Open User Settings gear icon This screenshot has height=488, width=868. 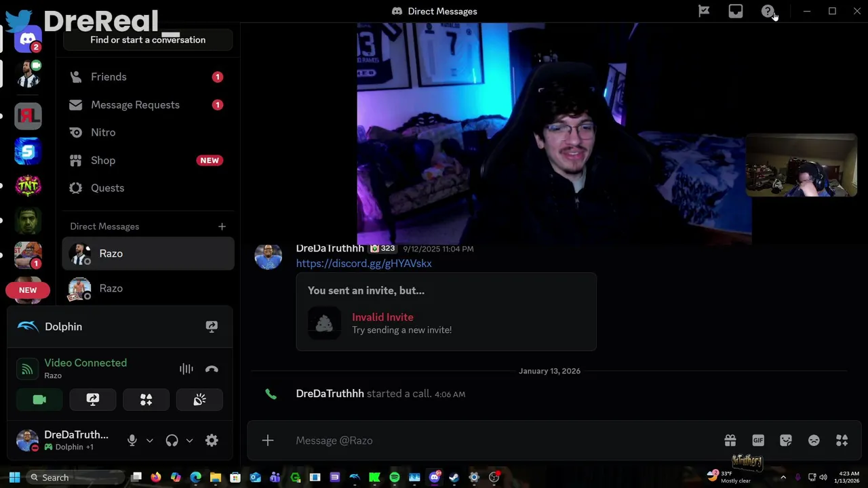pyautogui.click(x=212, y=441)
